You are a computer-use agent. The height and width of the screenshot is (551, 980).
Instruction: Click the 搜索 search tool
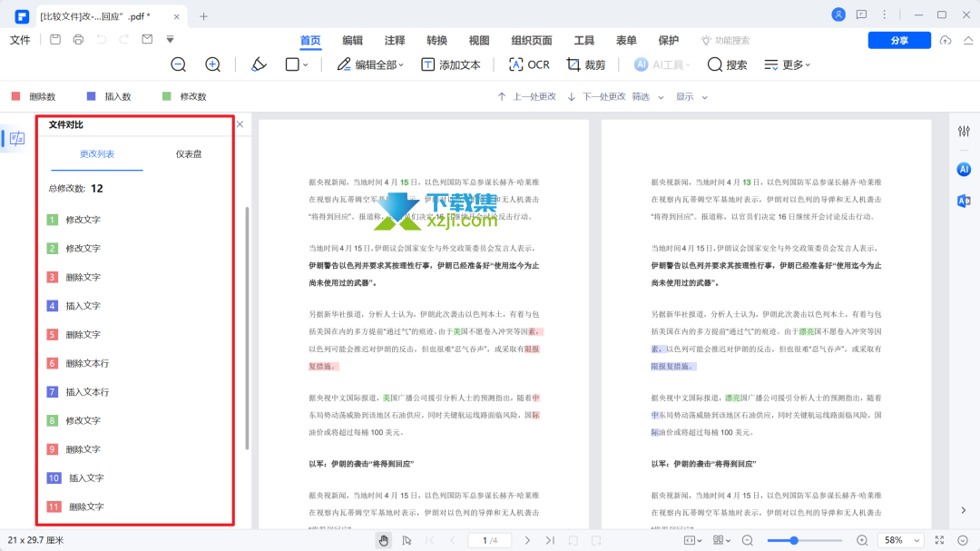727,64
